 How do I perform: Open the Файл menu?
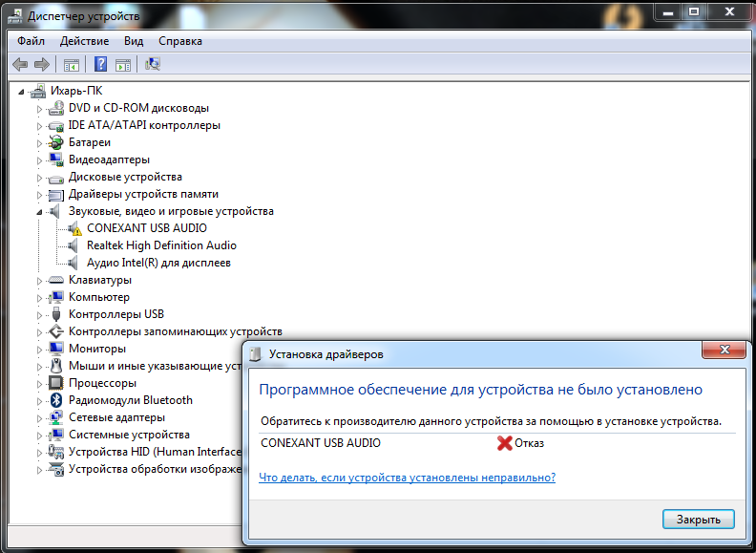(31, 41)
